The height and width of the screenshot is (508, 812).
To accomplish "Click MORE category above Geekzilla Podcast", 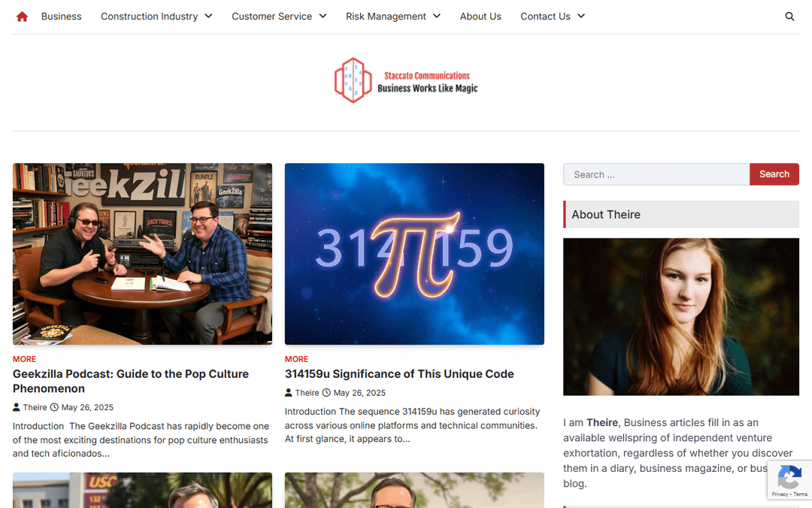I will coord(24,359).
